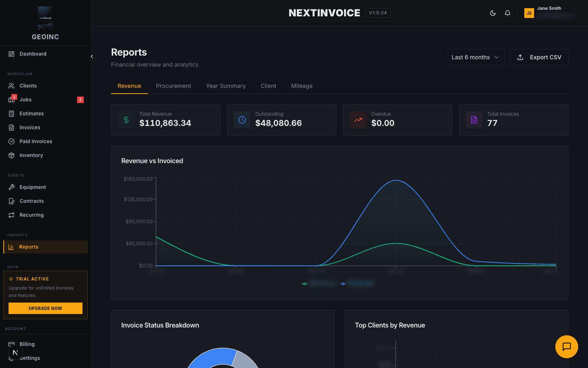Click the Invoice Status Breakdown heading
The width and height of the screenshot is (588, 368).
[x=160, y=325]
